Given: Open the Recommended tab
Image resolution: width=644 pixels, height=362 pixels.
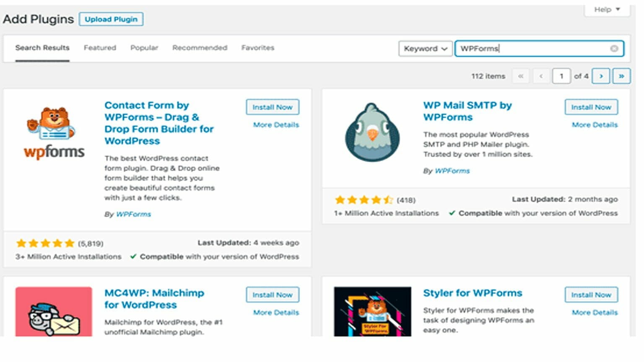Looking at the screenshot, I should pyautogui.click(x=200, y=48).
